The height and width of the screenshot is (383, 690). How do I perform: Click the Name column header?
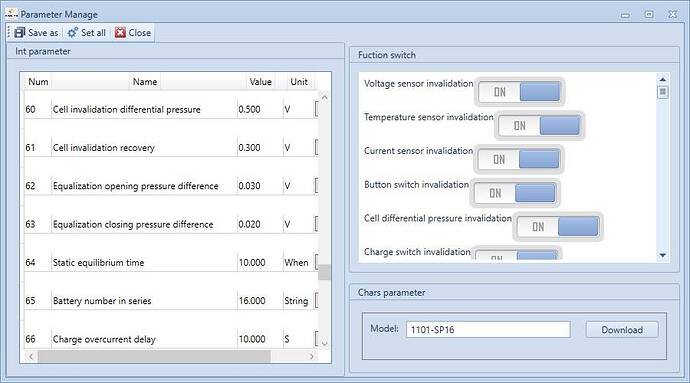point(145,82)
